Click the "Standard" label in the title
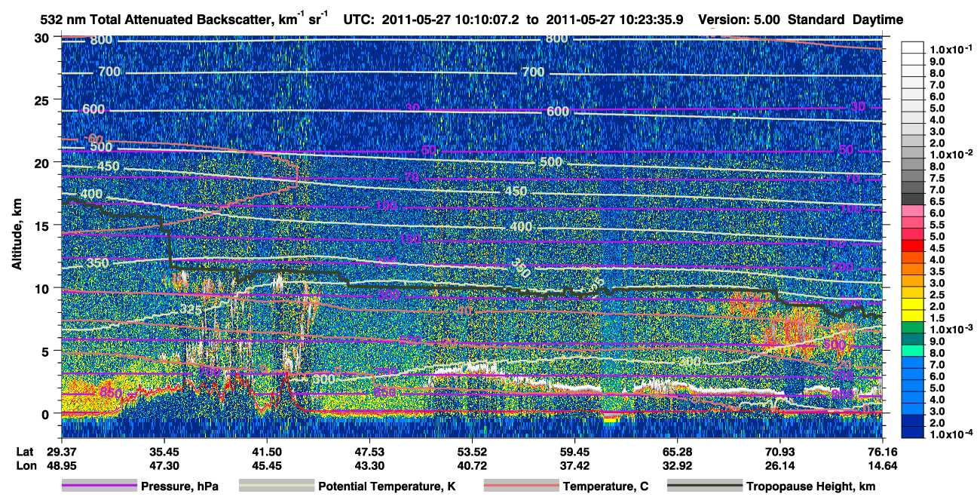 point(817,19)
